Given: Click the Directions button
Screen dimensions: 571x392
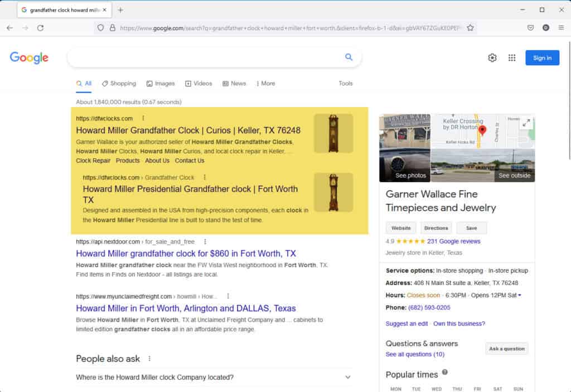Looking at the screenshot, I should tap(436, 228).
